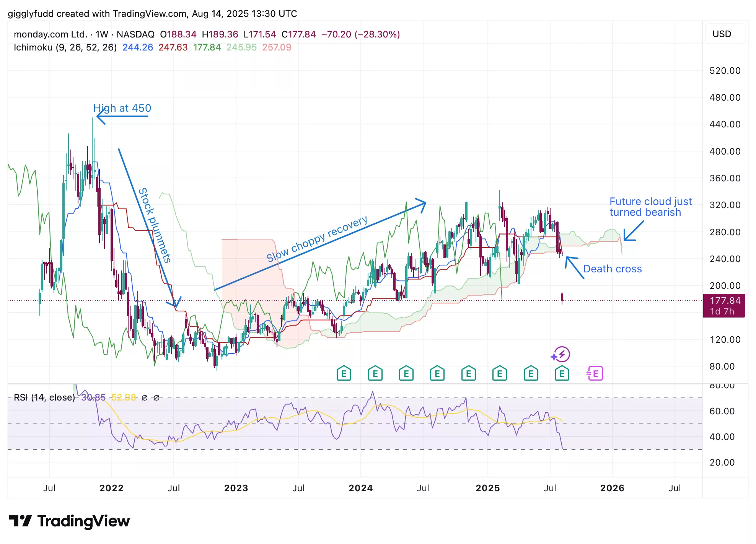This screenshot has width=756, height=544.
Task: Select the 'Death cross' text annotation
Action: (612, 269)
